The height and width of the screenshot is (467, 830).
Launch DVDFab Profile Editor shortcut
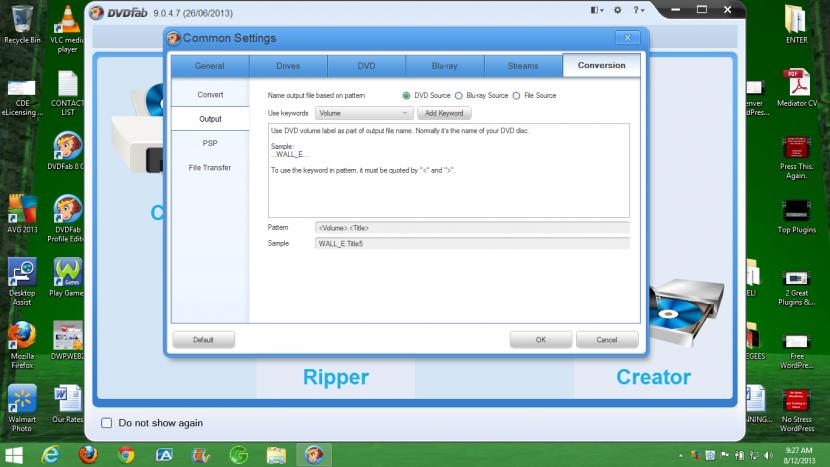(66, 218)
